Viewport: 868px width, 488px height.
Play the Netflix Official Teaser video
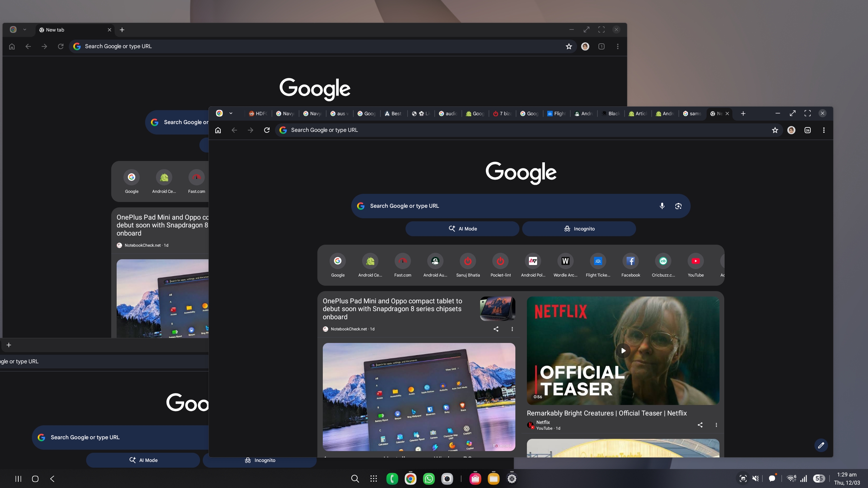pos(623,351)
